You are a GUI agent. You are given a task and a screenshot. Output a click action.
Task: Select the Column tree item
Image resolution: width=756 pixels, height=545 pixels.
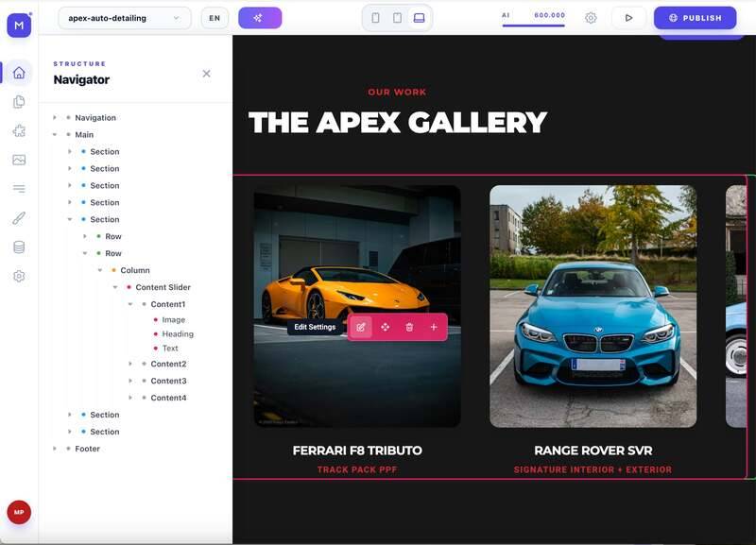(x=135, y=270)
